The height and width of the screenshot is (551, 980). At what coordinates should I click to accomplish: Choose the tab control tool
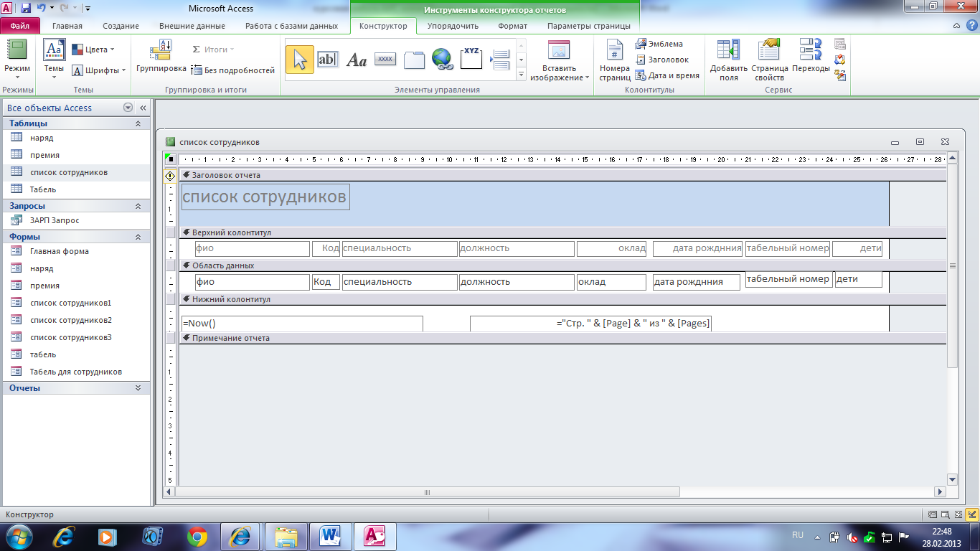(414, 60)
